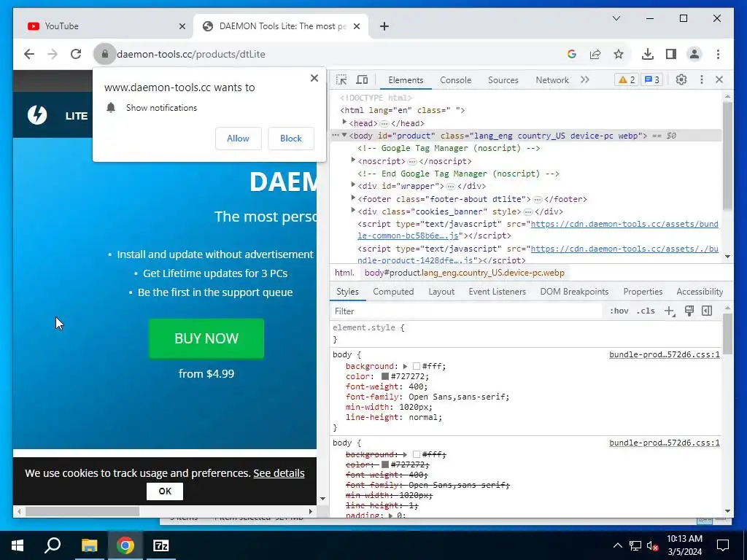Screen dimensions: 747x560
Task: Select body#product breadcrumb in DevTools
Action: click(x=465, y=273)
